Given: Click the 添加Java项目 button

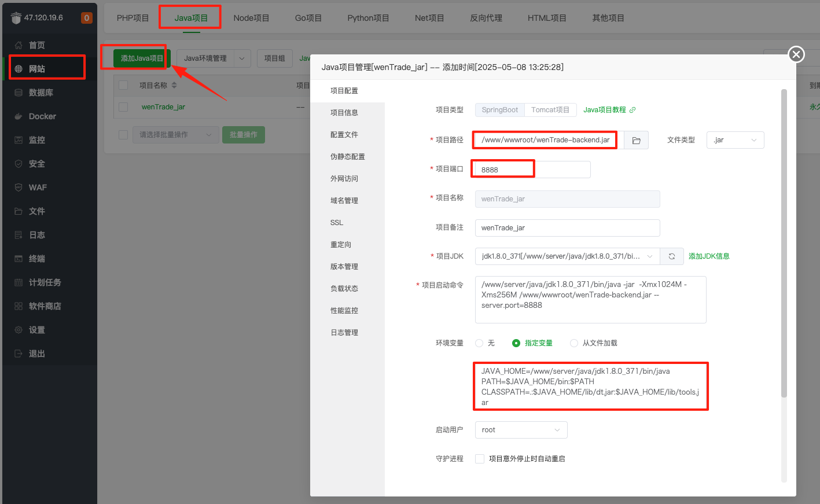Looking at the screenshot, I should [x=142, y=58].
